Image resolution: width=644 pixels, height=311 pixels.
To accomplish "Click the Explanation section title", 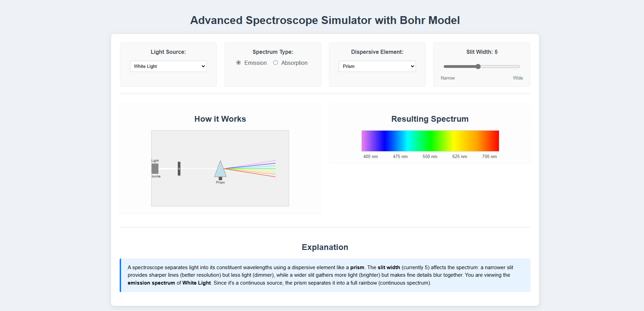I will (325, 247).
